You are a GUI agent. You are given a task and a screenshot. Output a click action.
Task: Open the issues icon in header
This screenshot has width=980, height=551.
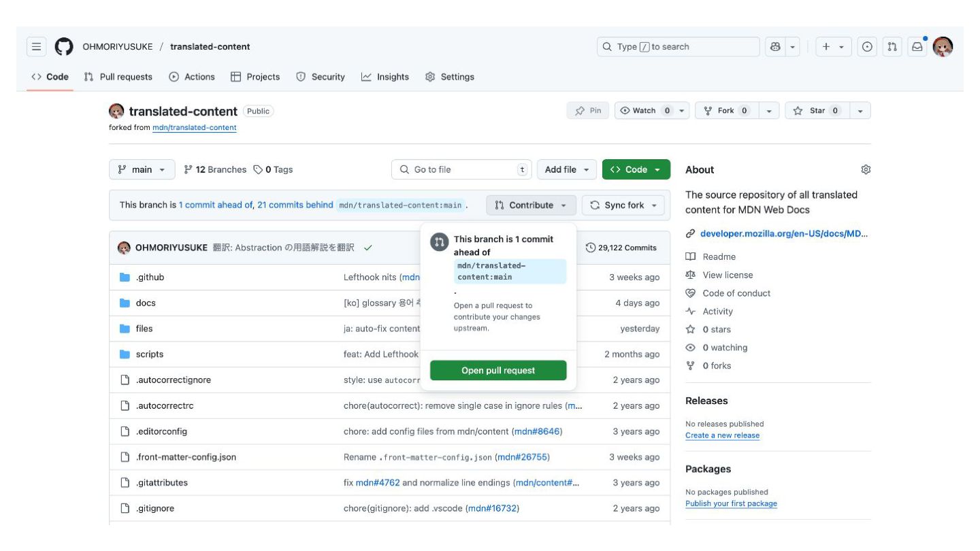[x=867, y=47]
